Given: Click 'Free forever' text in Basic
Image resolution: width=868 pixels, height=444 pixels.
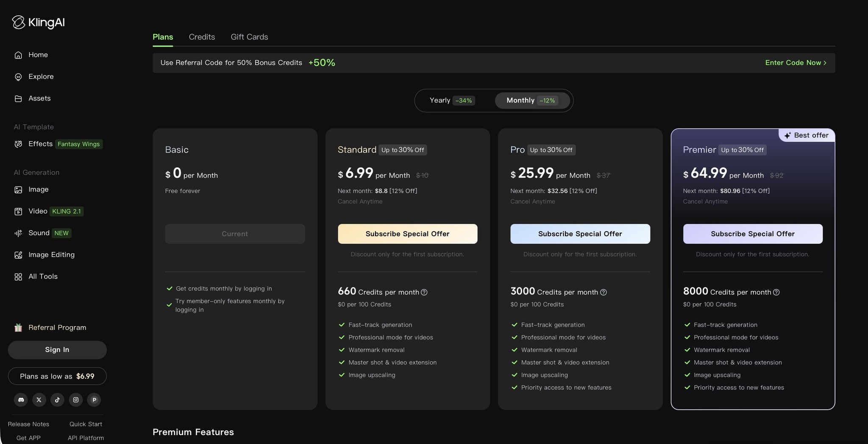Looking at the screenshot, I should (x=183, y=191).
